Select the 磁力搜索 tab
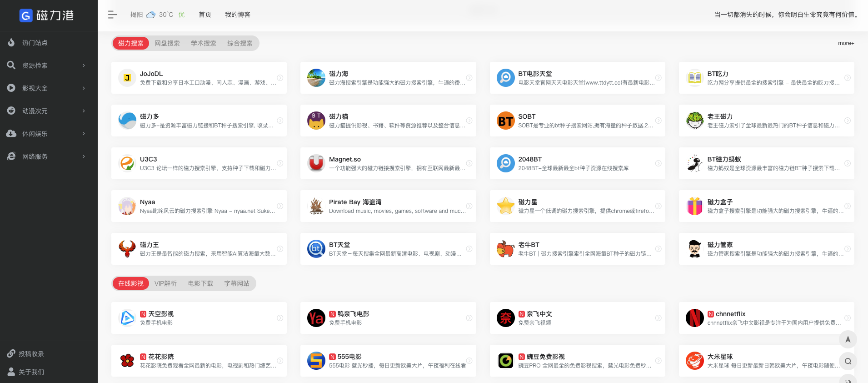The height and width of the screenshot is (383, 868). [131, 43]
